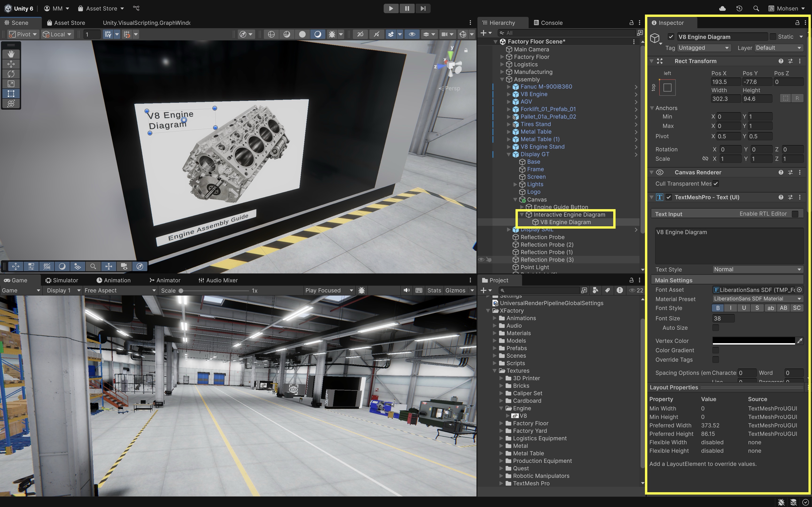Open the Vertex Color swatch
The width and height of the screenshot is (812, 507).
[753, 341]
